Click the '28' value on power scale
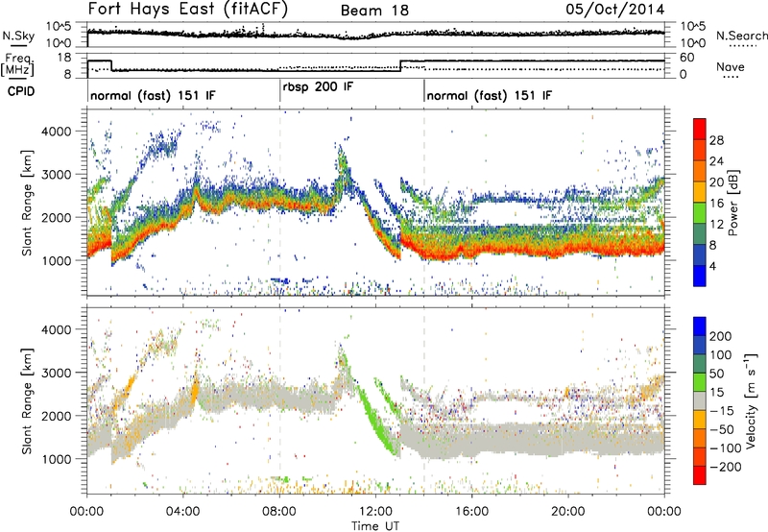768x532 pixels. (x=716, y=140)
